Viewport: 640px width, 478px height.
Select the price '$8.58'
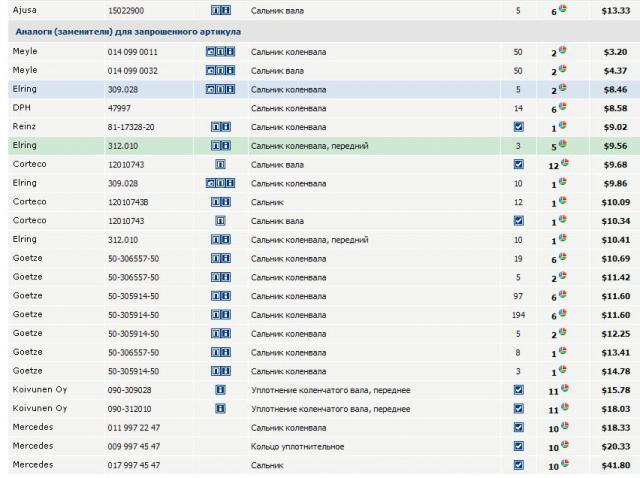point(616,109)
